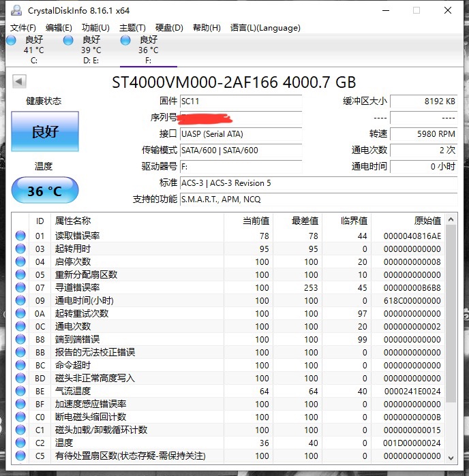Click status dot for attribute 01 读取错误率
Image resolution: width=469 pixels, height=476 pixels.
pos(20,236)
